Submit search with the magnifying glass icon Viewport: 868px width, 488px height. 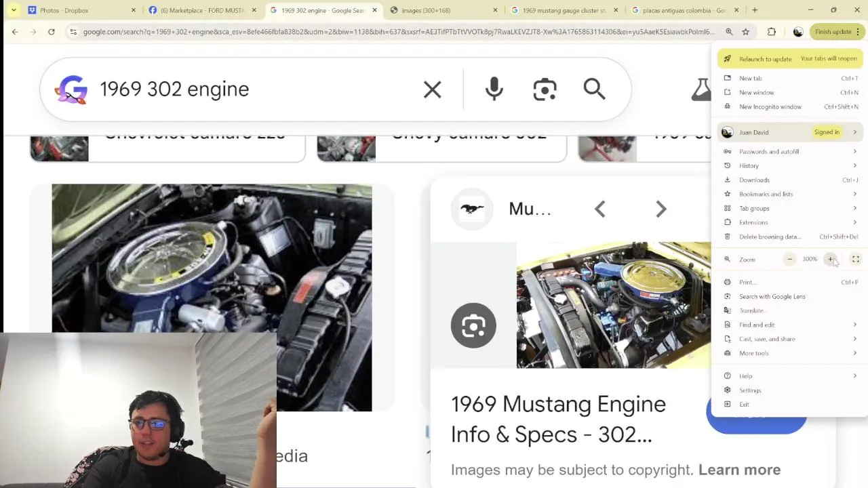(x=594, y=89)
